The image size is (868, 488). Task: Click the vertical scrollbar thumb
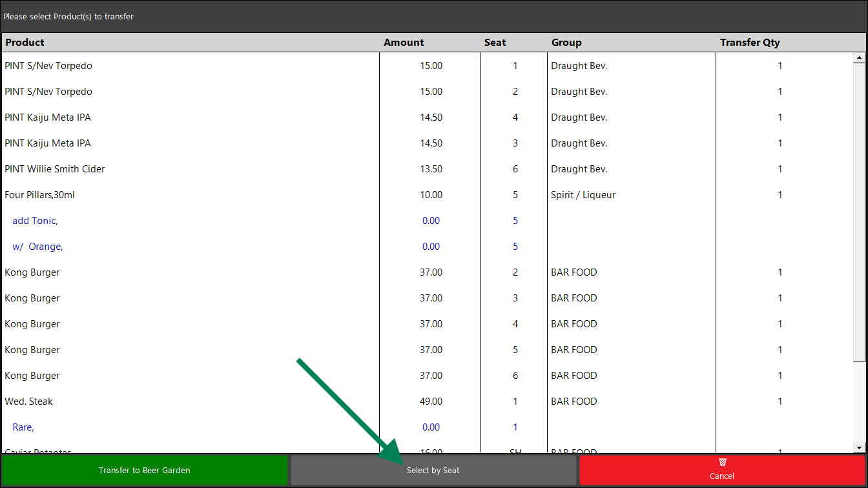pos(859,212)
